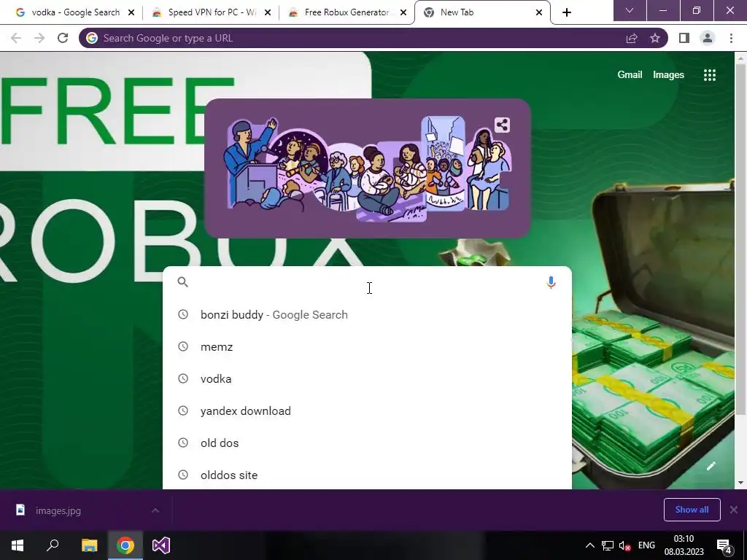
Task: Select 'old dos' suggestion
Action: pyautogui.click(x=367, y=443)
